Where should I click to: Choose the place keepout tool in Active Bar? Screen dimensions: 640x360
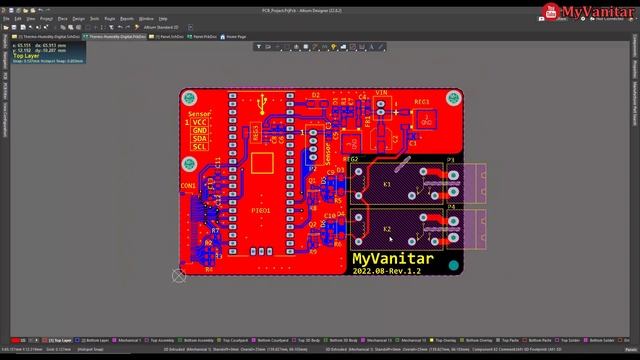point(353,47)
